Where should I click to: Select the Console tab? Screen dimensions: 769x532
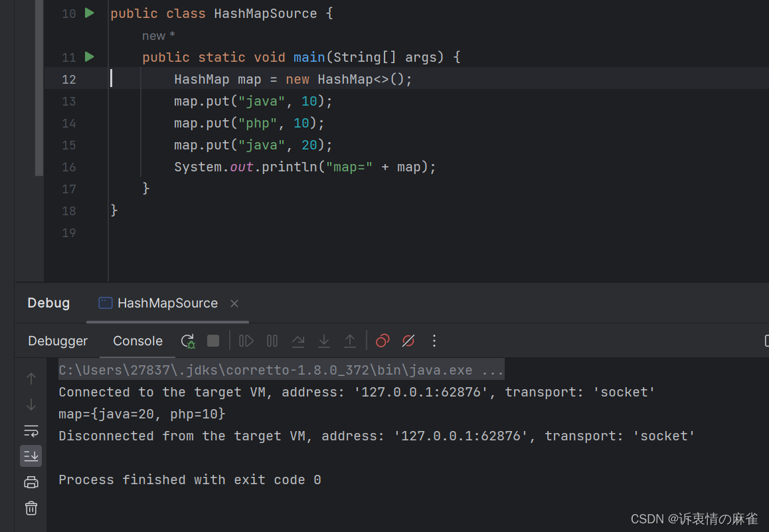(138, 341)
